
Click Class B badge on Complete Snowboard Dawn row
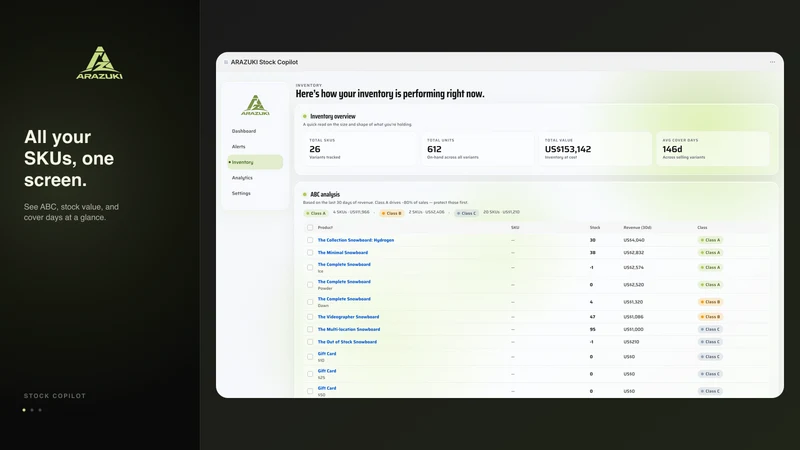point(710,302)
